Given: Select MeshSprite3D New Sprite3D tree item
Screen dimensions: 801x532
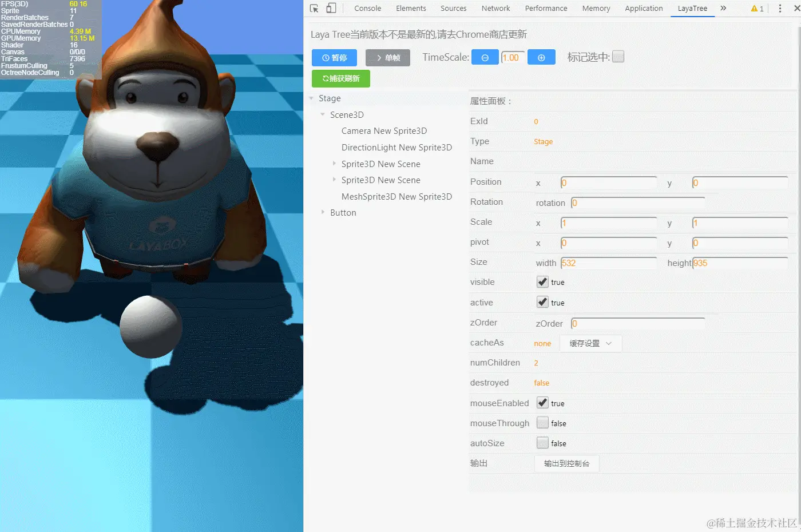Looking at the screenshot, I should [x=396, y=197].
